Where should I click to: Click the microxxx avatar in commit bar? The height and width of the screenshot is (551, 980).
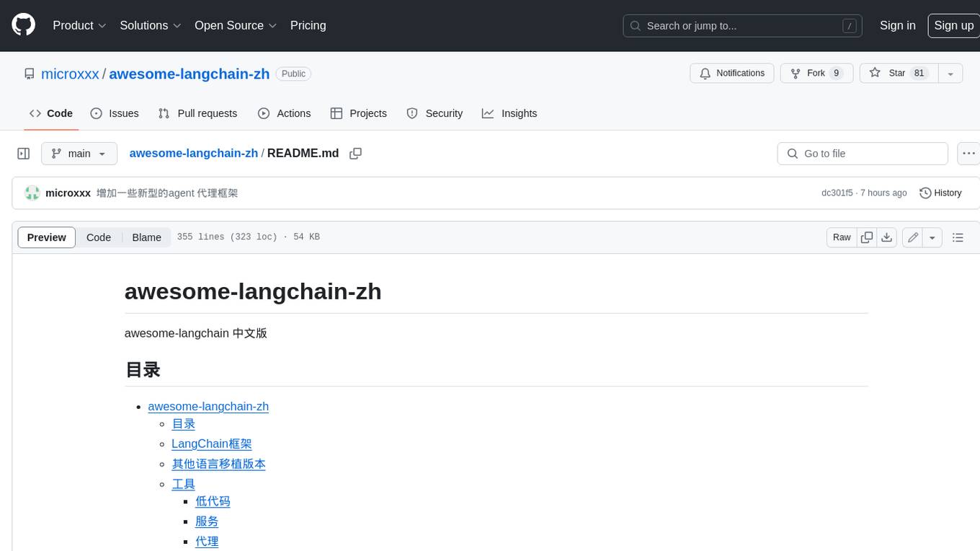tap(32, 193)
